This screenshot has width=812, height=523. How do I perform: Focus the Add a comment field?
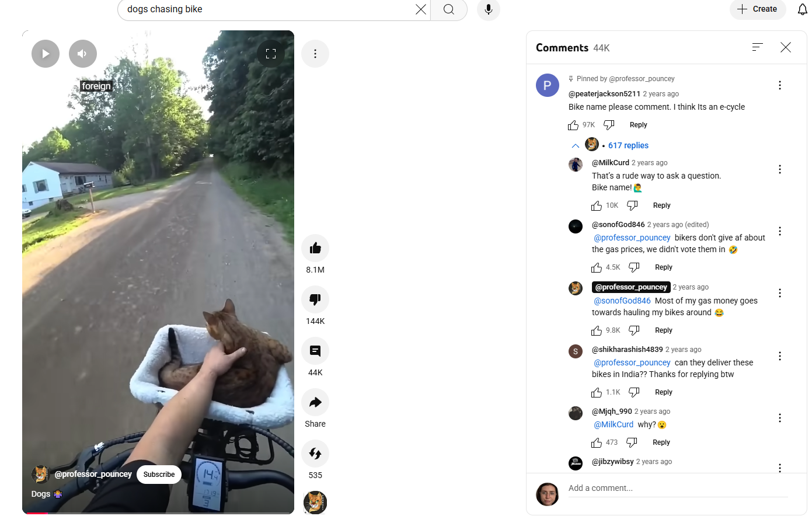[678, 489]
